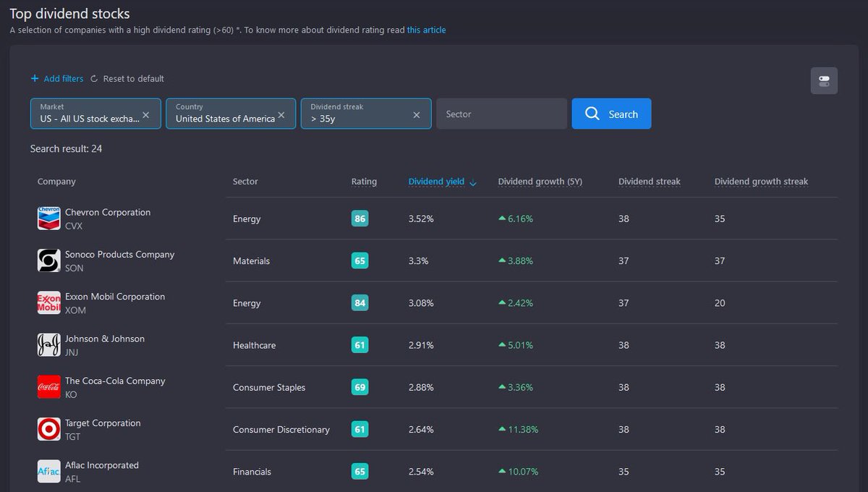Sort by Dividend growth (5Y) header
Screen dimensions: 868x492
(x=540, y=182)
